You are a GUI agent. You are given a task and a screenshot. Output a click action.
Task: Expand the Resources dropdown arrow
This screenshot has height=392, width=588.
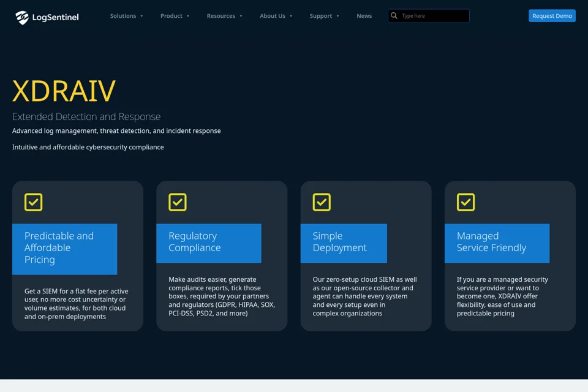pyautogui.click(x=241, y=16)
